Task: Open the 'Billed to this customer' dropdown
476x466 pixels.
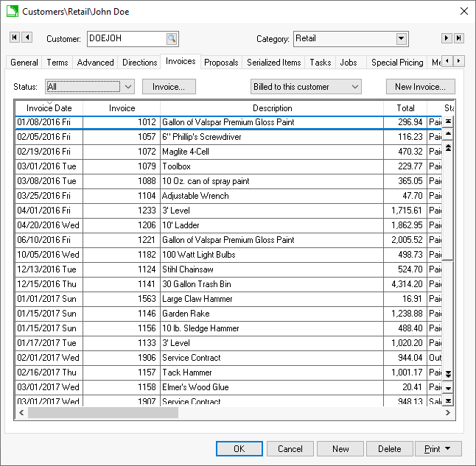Action: point(355,87)
